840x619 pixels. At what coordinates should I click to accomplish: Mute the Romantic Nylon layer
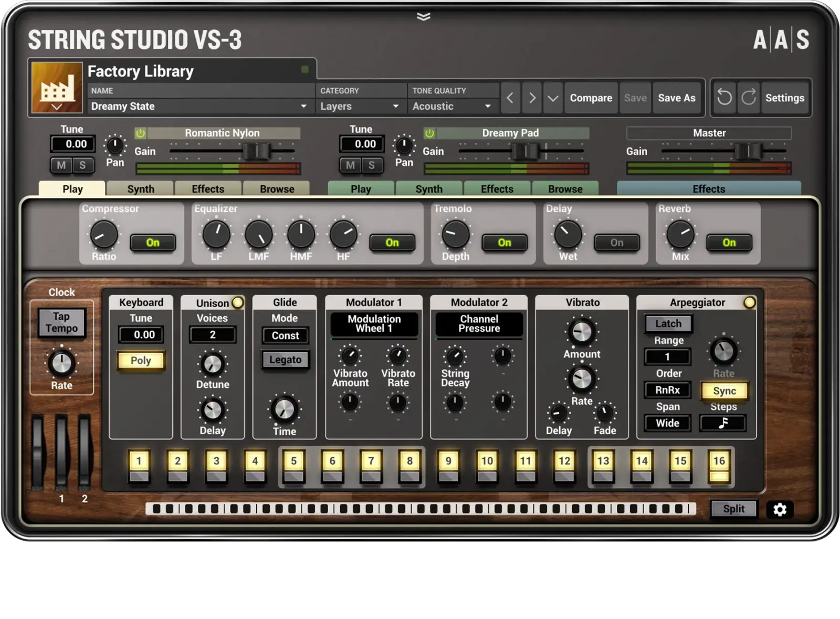(61, 165)
